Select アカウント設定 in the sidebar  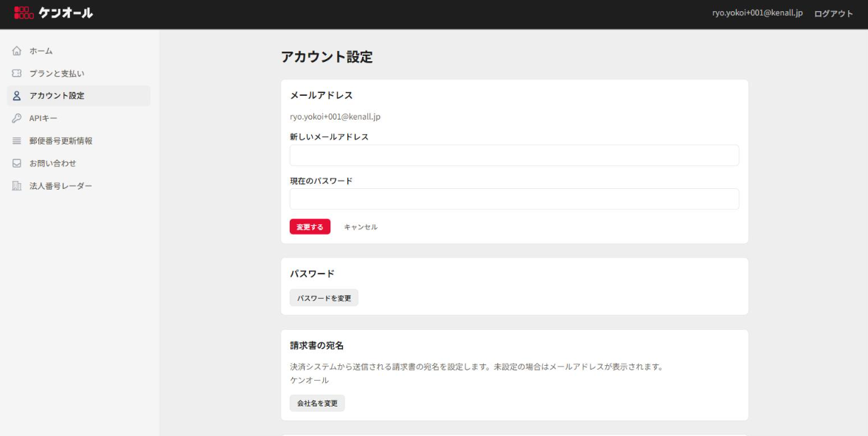point(79,96)
